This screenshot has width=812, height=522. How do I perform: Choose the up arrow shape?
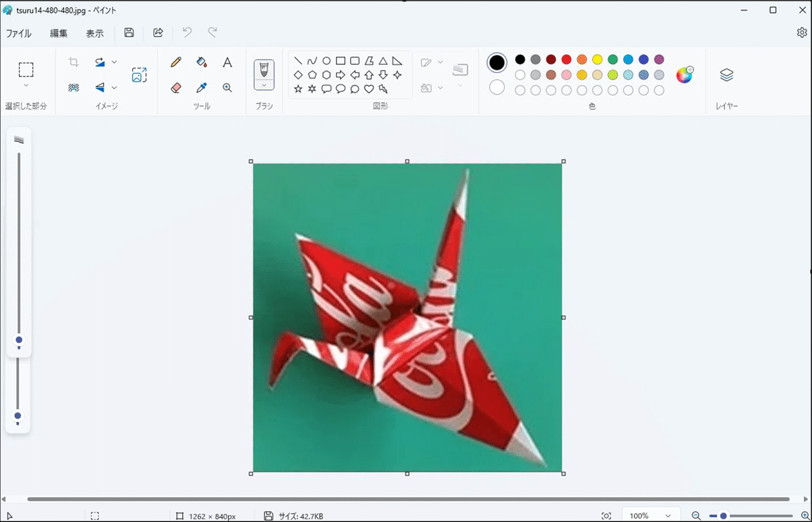click(369, 74)
